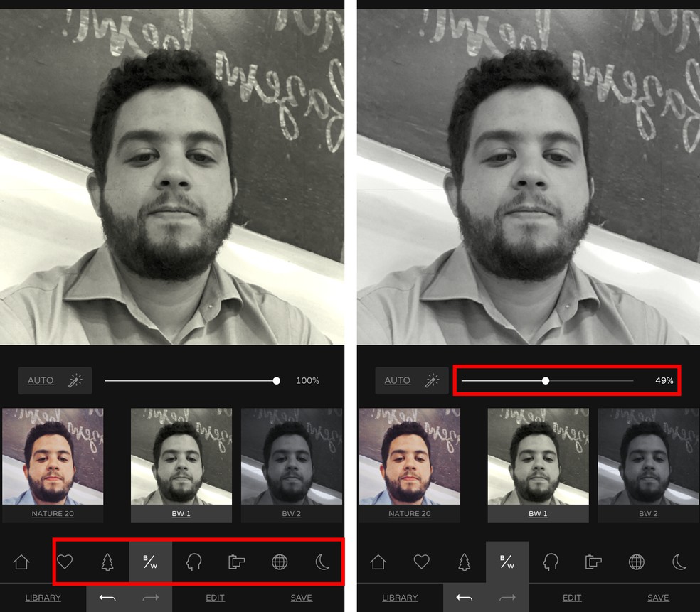Select the moon night filter category

pos(322,562)
